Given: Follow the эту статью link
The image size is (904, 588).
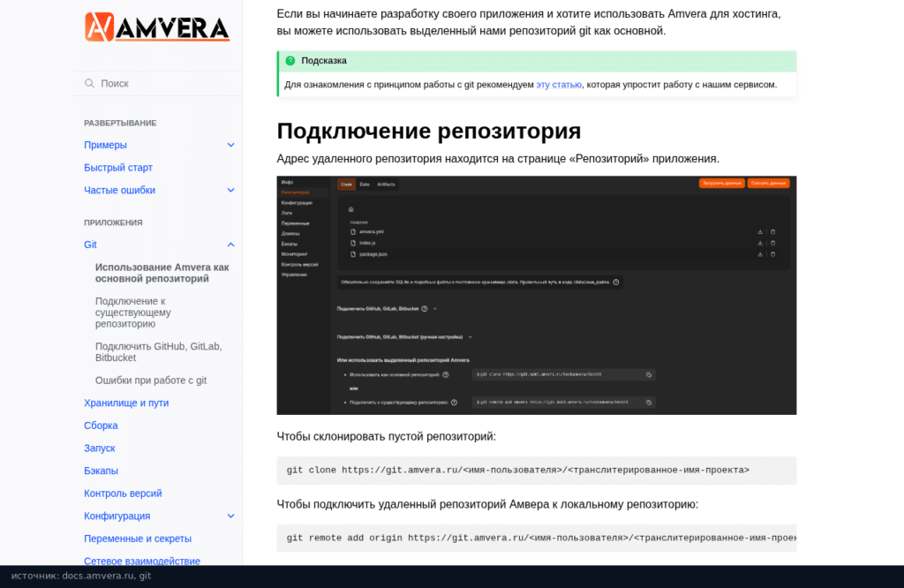Looking at the screenshot, I should (x=559, y=85).
